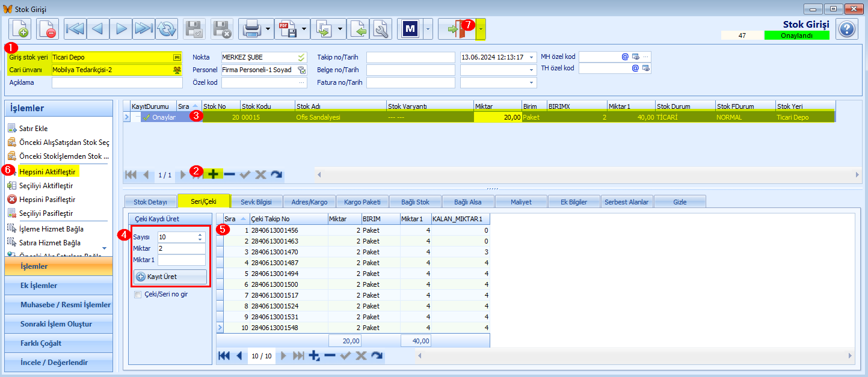868x377 pixels.
Task: Click the @ icon in TH özel kod field
Action: point(635,69)
